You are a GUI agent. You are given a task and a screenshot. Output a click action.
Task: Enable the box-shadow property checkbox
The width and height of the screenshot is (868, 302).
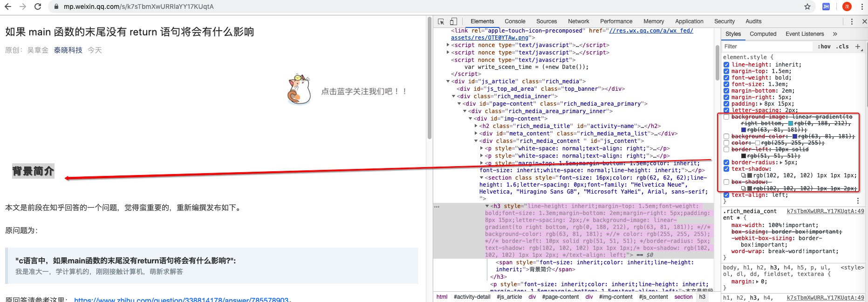(x=726, y=182)
